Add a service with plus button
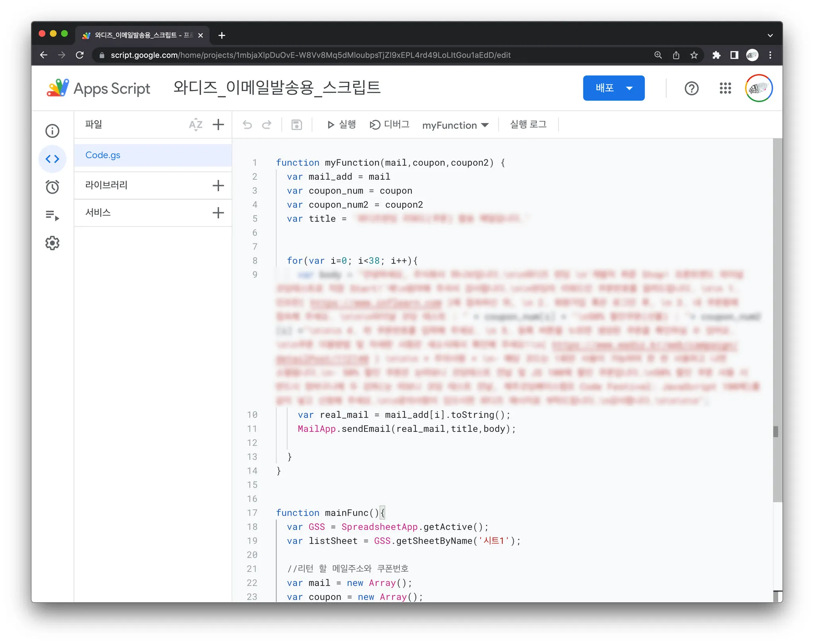This screenshot has width=814, height=644. click(218, 213)
